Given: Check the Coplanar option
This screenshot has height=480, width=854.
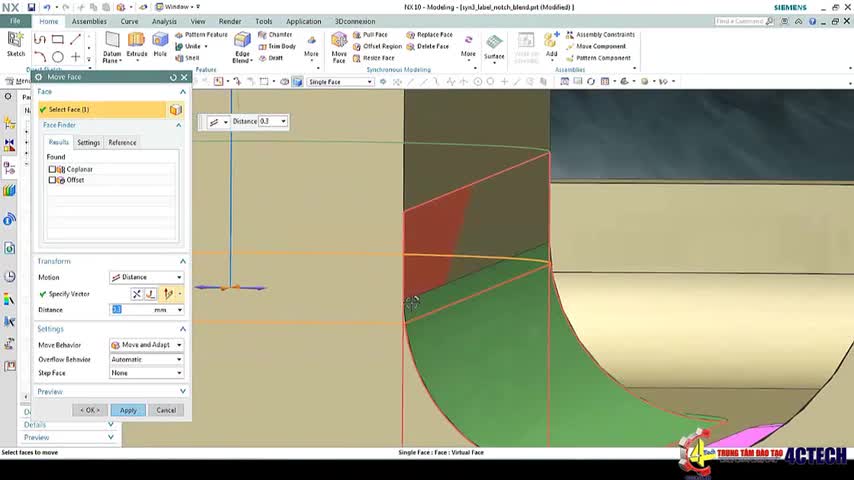Looking at the screenshot, I should (52, 169).
